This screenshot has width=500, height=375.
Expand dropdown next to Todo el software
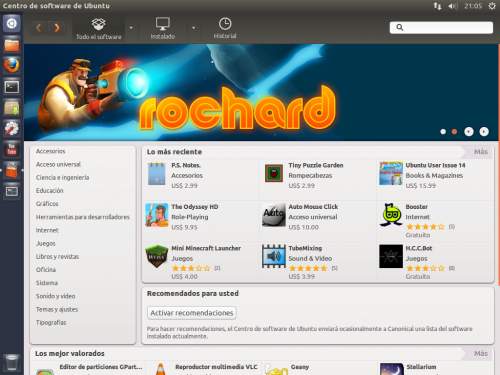tap(131, 28)
